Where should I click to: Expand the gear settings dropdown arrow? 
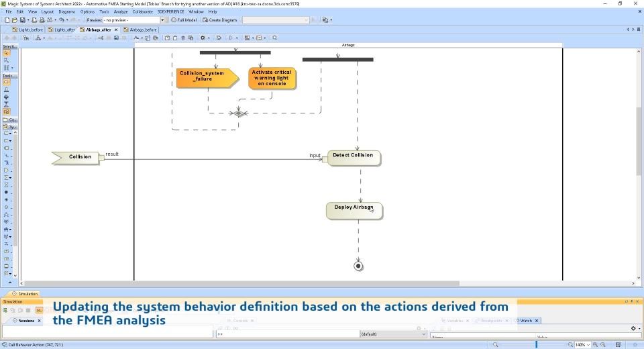click(x=209, y=38)
